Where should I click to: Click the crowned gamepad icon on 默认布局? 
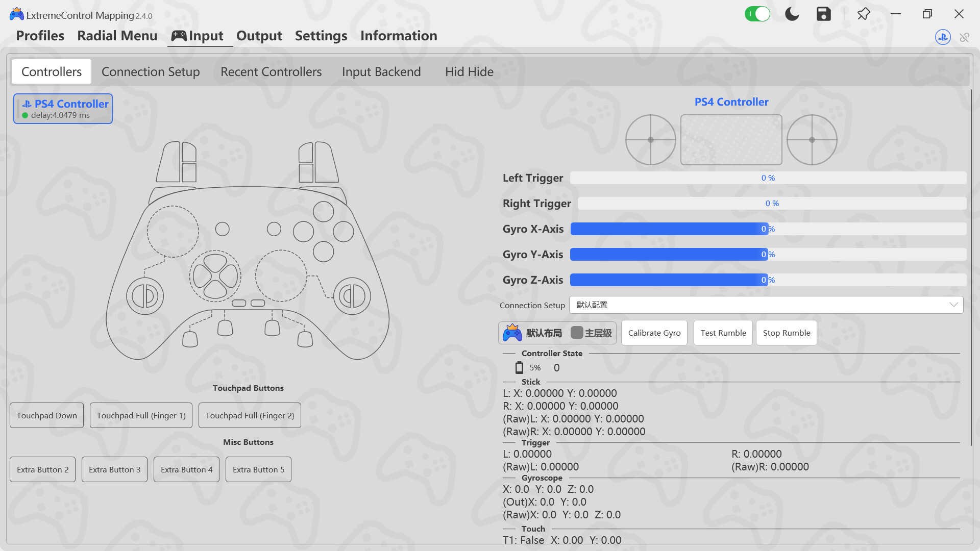[512, 333]
